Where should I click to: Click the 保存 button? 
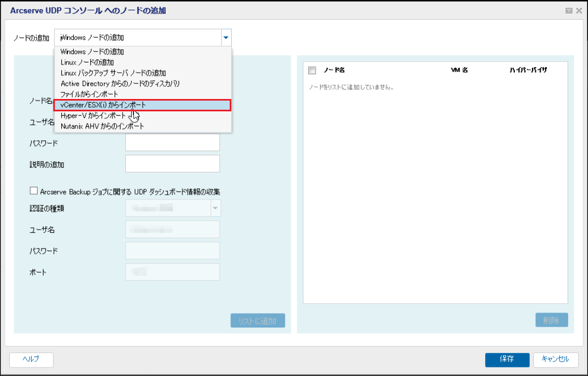[507, 360]
